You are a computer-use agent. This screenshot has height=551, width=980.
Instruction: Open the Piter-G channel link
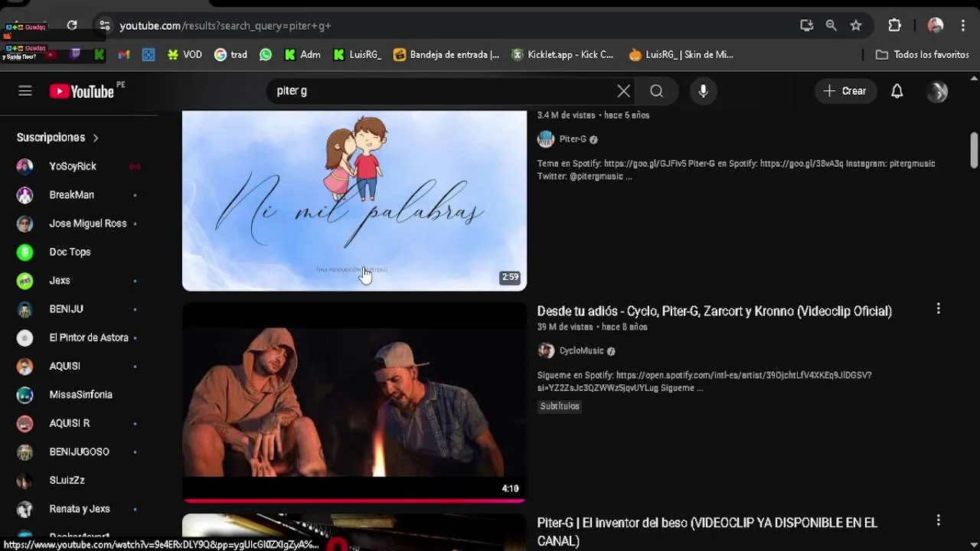pyautogui.click(x=573, y=139)
